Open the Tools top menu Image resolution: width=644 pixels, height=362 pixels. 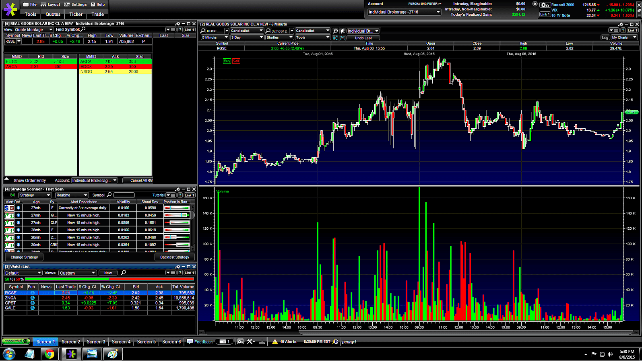(x=31, y=14)
